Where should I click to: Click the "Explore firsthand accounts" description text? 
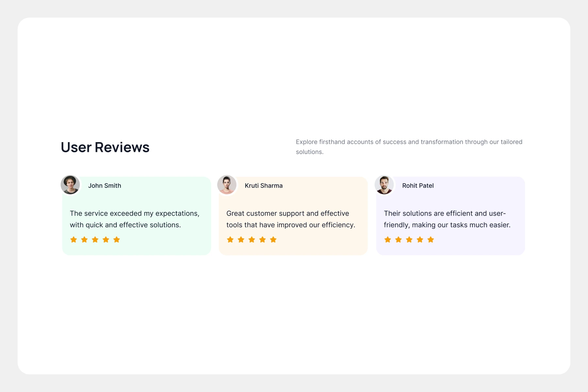tap(409, 147)
